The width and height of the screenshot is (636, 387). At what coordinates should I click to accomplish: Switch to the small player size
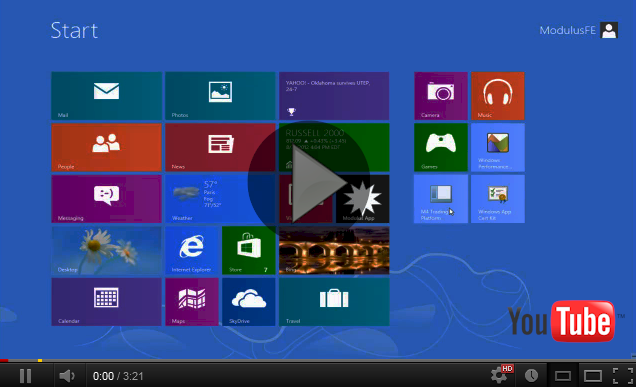coord(563,376)
